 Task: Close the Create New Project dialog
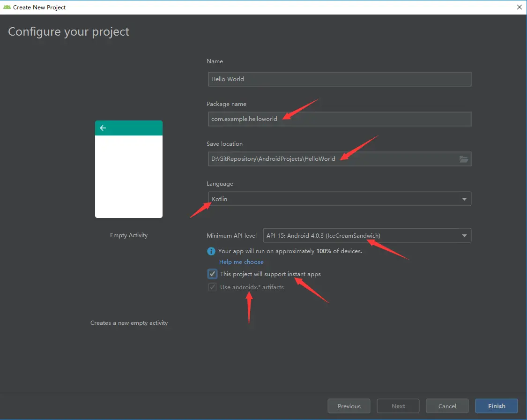[519, 7]
